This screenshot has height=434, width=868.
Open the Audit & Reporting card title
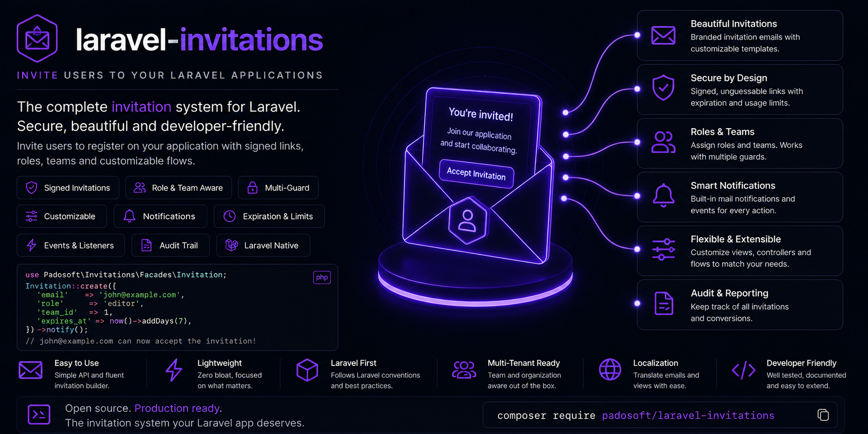pos(729,293)
